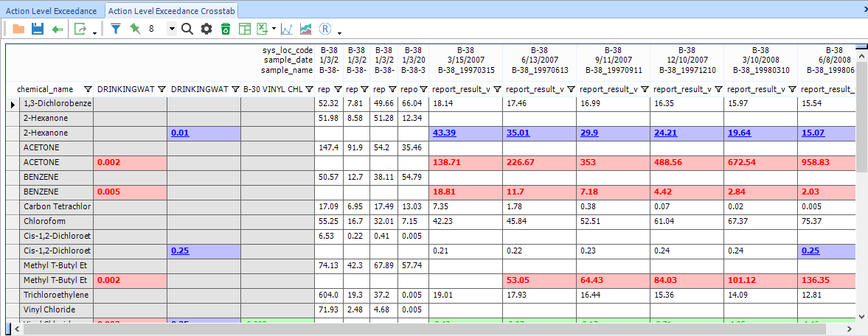The height and width of the screenshot is (336, 868).
Task: Open the dropdown next to export icon
Action: [x=94, y=32]
